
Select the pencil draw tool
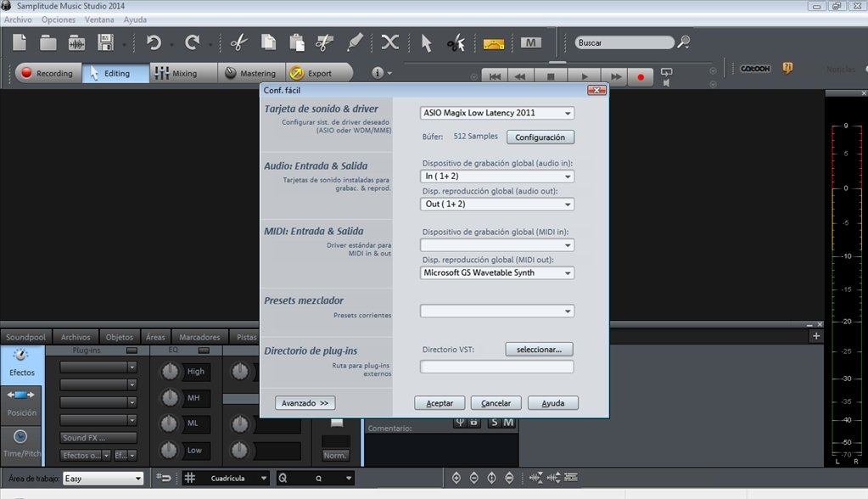(355, 42)
